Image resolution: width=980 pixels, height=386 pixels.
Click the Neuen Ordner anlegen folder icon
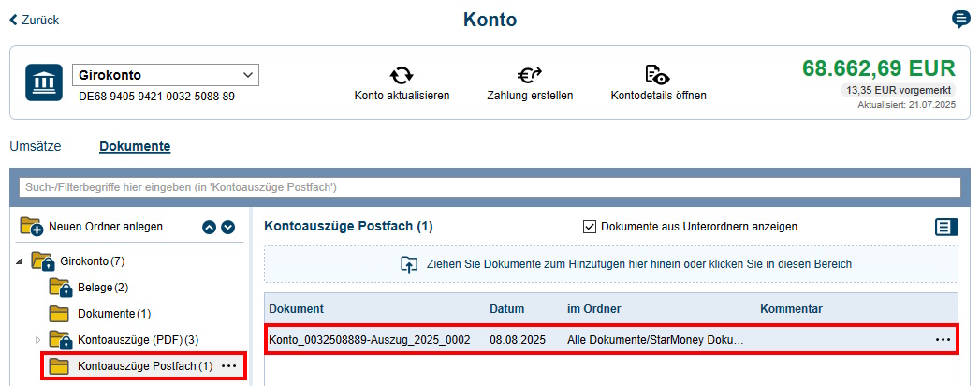point(32,227)
